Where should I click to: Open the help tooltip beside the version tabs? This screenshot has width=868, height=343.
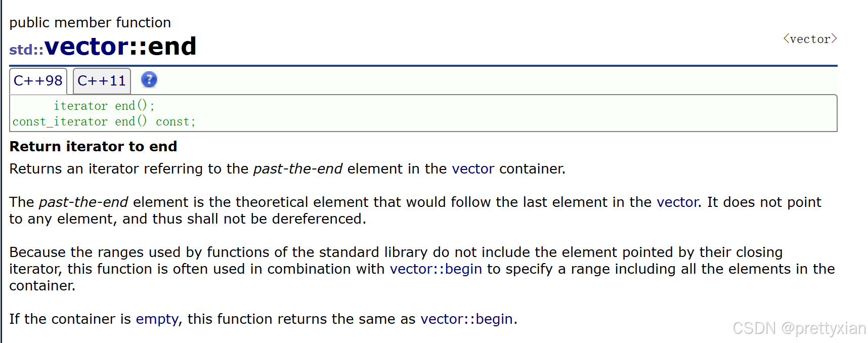[149, 80]
